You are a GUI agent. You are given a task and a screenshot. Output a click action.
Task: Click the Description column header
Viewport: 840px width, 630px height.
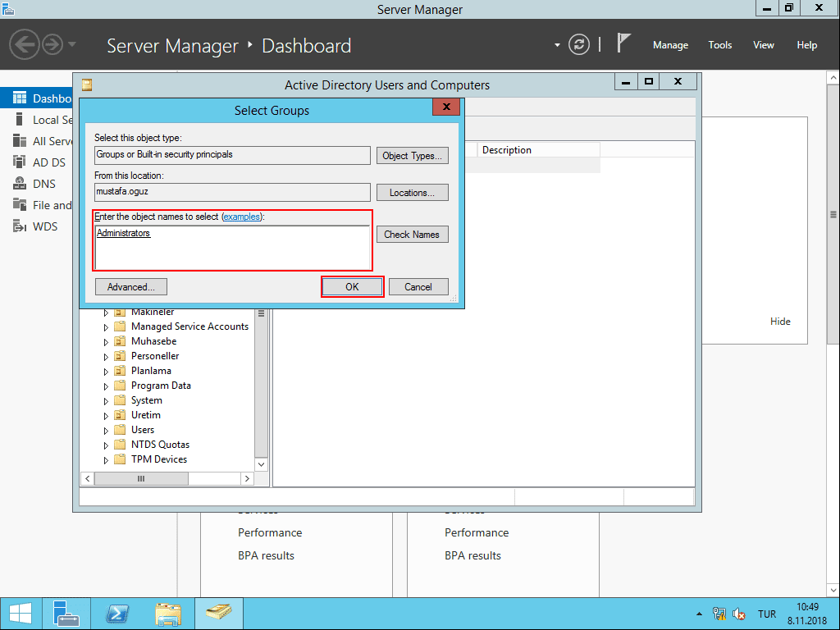(x=538, y=150)
